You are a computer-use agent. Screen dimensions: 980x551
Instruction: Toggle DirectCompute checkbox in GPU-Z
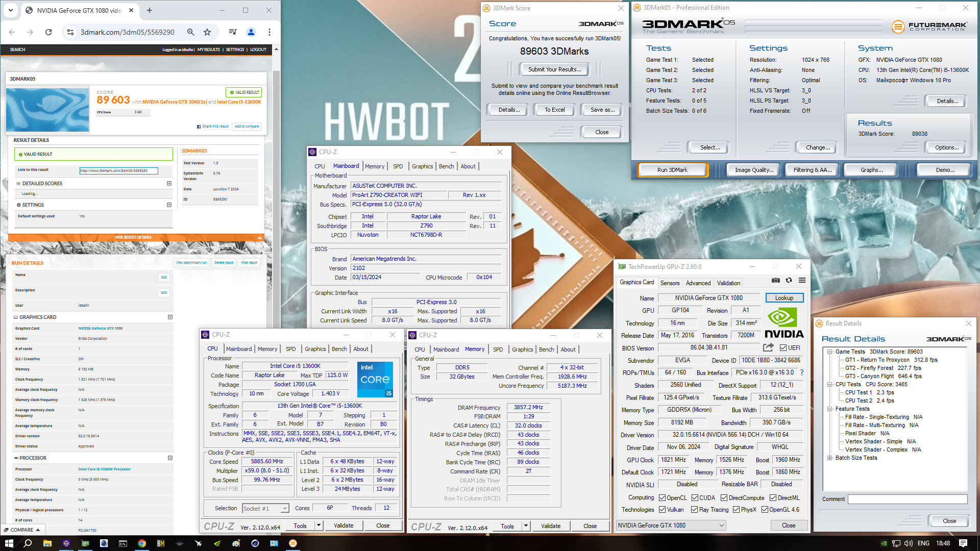point(724,498)
